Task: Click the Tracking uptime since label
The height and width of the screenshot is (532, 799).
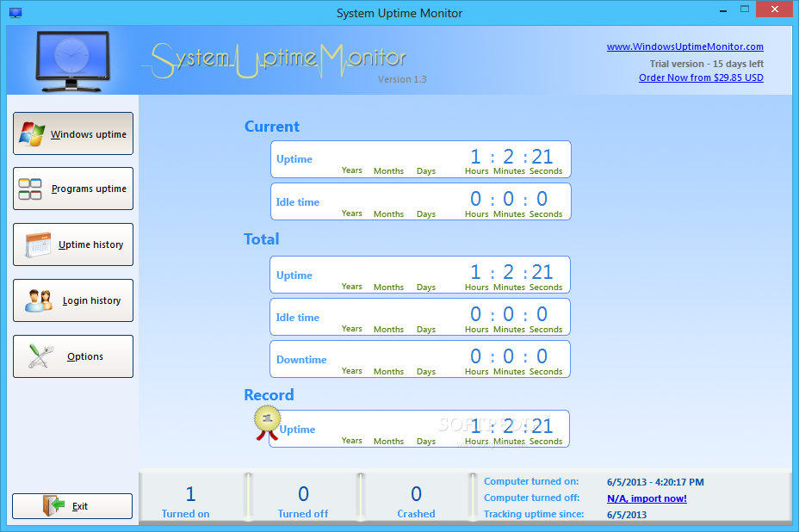Action: click(534, 514)
